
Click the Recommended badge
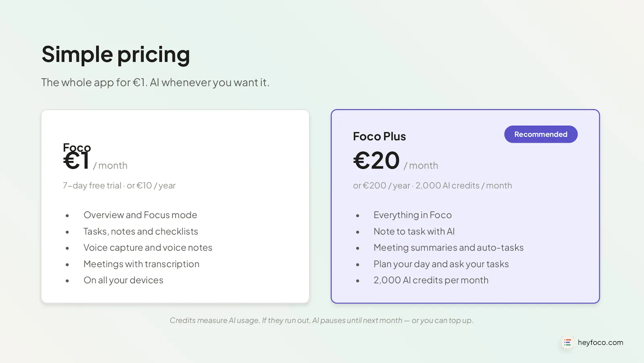click(541, 134)
